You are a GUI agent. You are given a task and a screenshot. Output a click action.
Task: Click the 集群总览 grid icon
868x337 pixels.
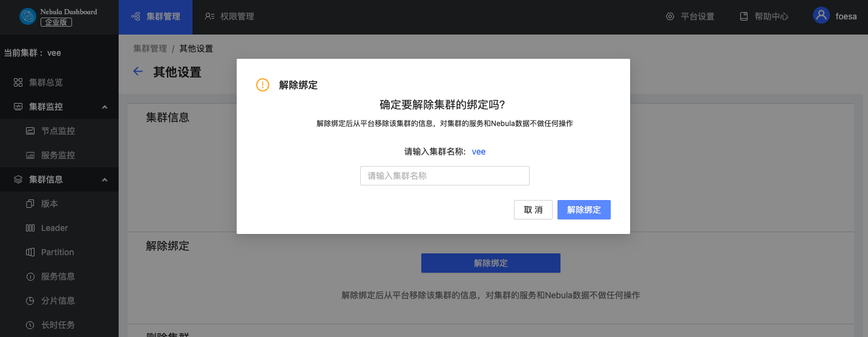(x=18, y=82)
